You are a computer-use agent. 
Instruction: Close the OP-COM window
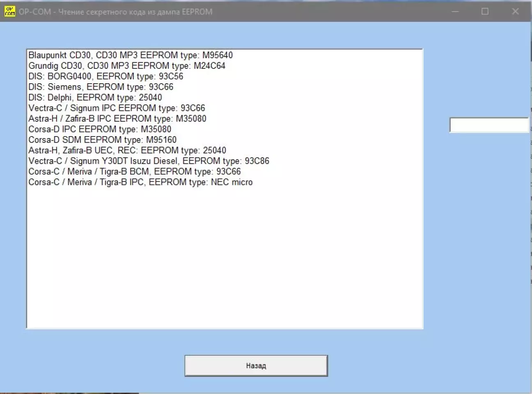tap(515, 11)
